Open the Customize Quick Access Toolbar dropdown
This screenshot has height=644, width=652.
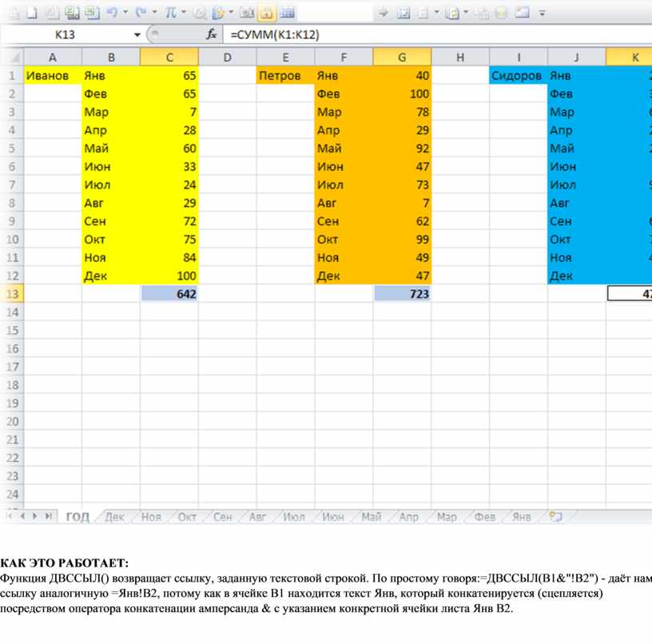click(x=543, y=13)
